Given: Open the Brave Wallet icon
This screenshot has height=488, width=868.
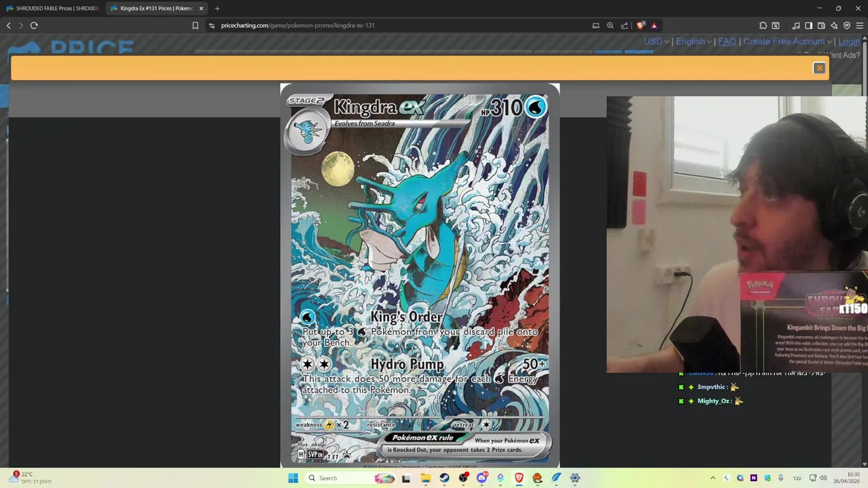Looking at the screenshot, I should pos(821,26).
